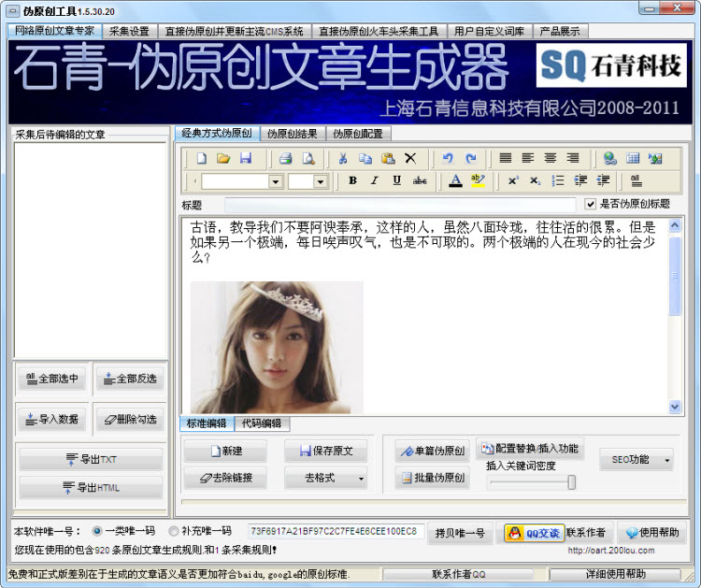This screenshot has height=588, width=701.
Task: Switch to 伪原创结果 tab
Action: point(293,134)
